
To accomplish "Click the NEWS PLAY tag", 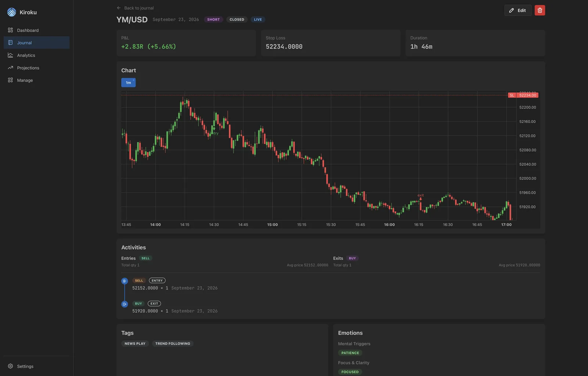I will 135,344.
